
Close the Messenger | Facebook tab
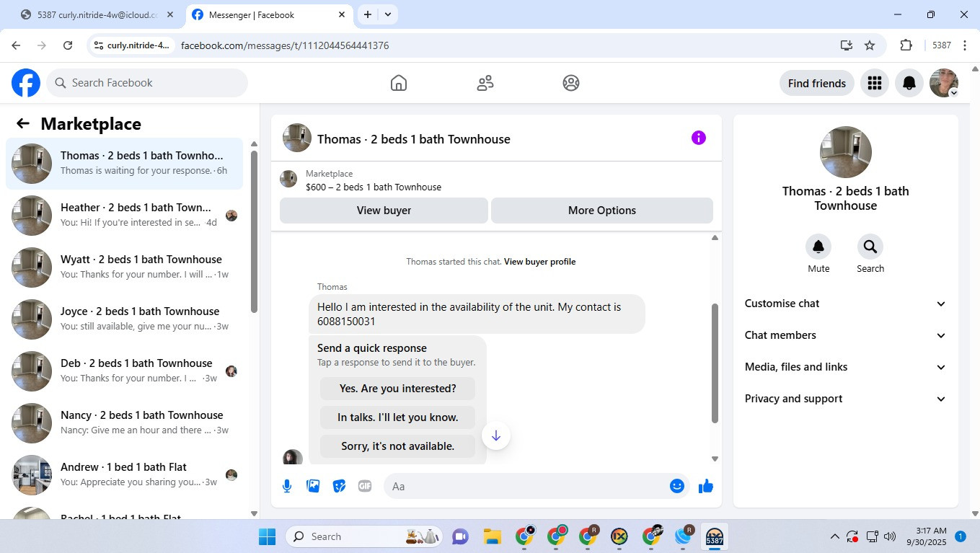coord(342,14)
